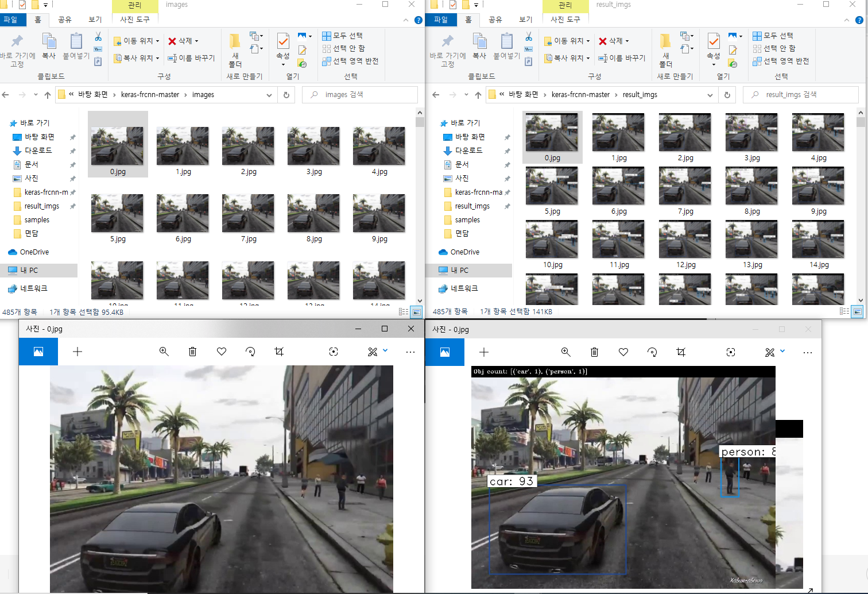868x594 pixels.
Task: Click Back arrow in images window
Action: 6,95
